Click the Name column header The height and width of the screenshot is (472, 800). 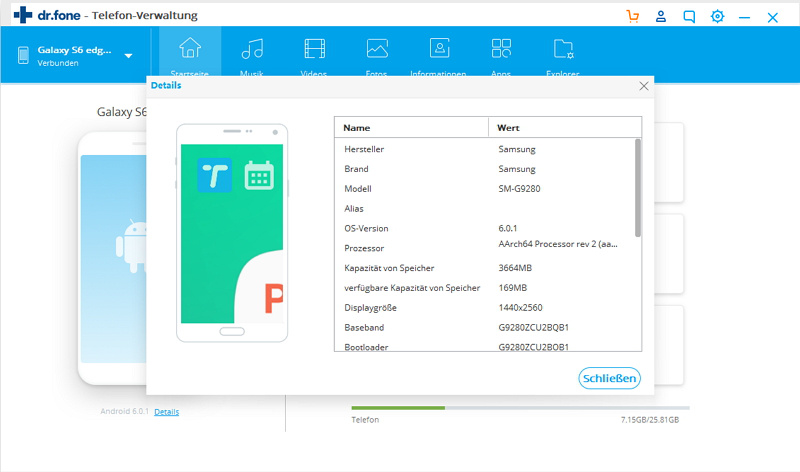coord(411,128)
